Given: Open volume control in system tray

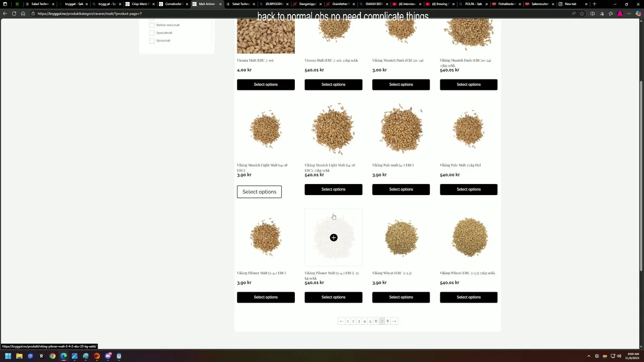Looking at the screenshot, I should pyautogui.click(x=619, y=356).
